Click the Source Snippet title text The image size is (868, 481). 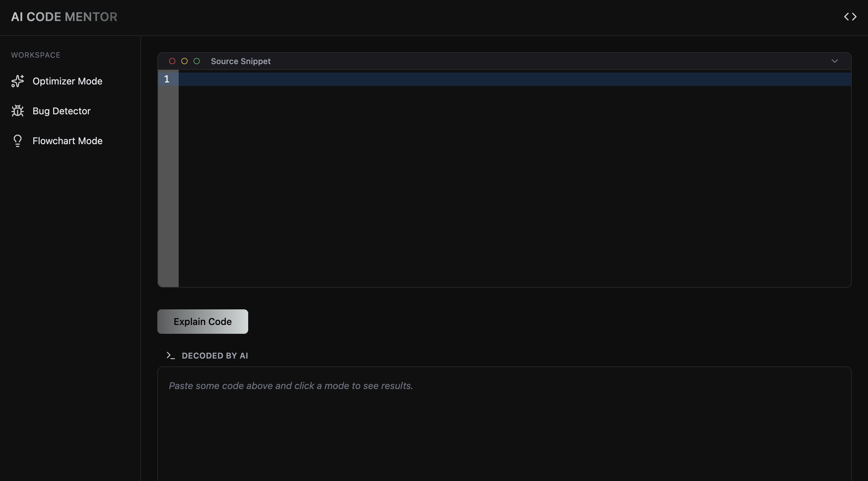tap(240, 61)
